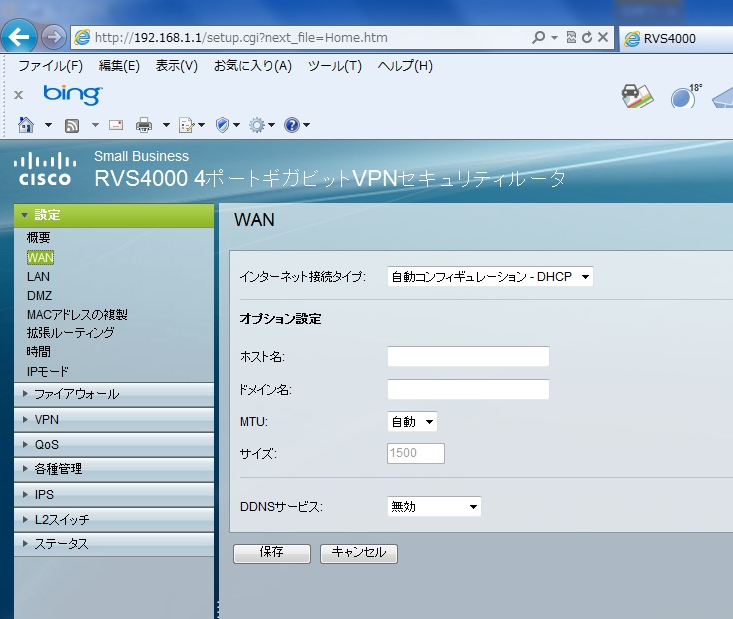Open the 表示(V) menu
This screenshot has width=733, height=619.
[x=177, y=66]
